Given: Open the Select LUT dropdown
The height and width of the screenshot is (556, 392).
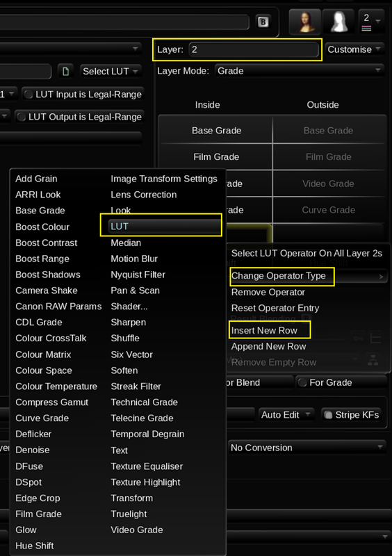Looking at the screenshot, I should (x=111, y=72).
